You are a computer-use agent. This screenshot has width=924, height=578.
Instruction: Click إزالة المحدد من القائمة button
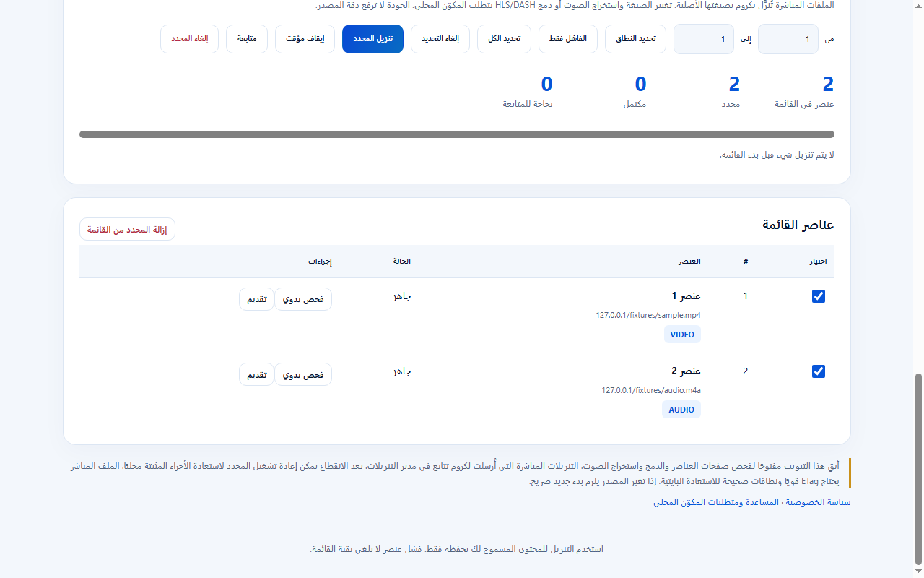pos(127,229)
